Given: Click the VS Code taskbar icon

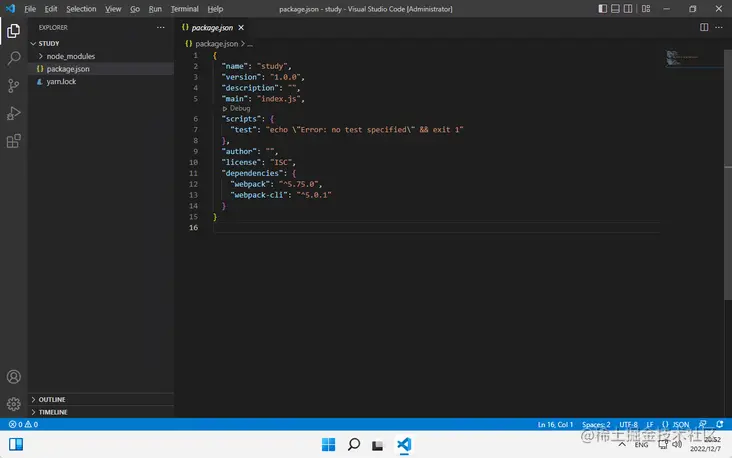Looking at the screenshot, I should pos(404,444).
